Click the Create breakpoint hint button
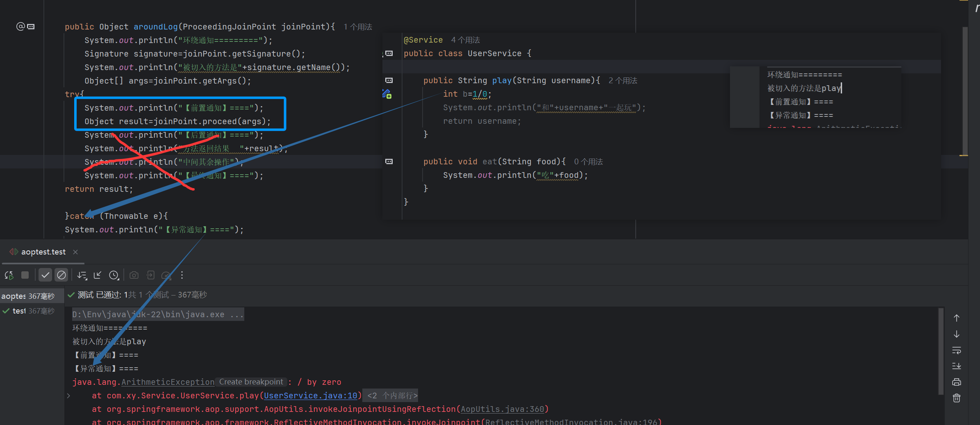The height and width of the screenshot is (425, 980). 251,382
